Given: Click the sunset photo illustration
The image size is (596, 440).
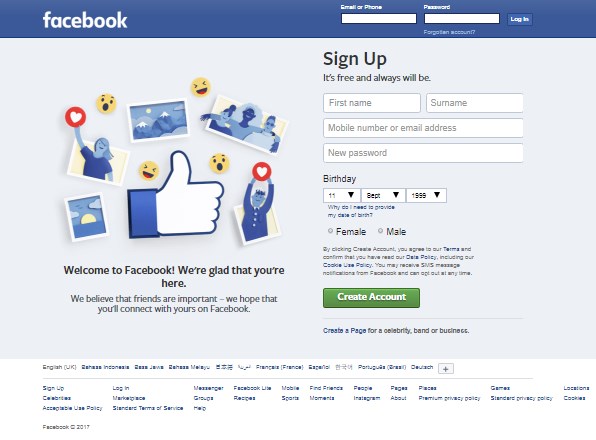Looking at the screenshot, I should pyautogui.click(x=86, y=217).
